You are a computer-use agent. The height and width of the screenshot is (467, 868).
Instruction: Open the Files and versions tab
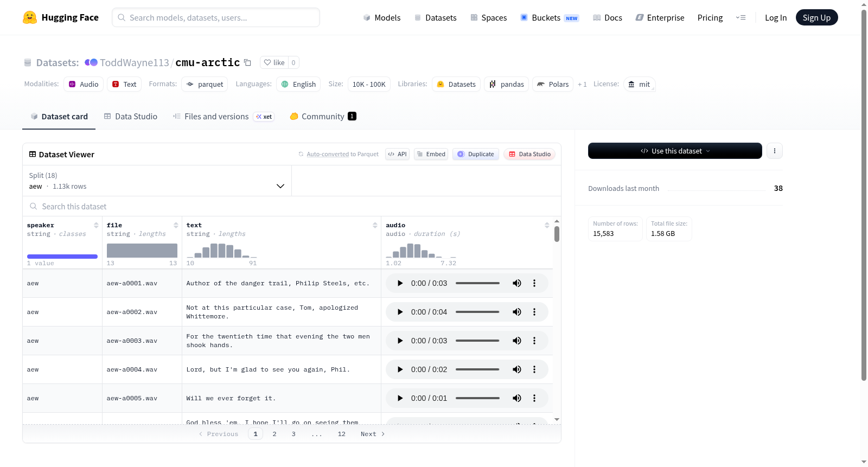(x=224, y=116)
